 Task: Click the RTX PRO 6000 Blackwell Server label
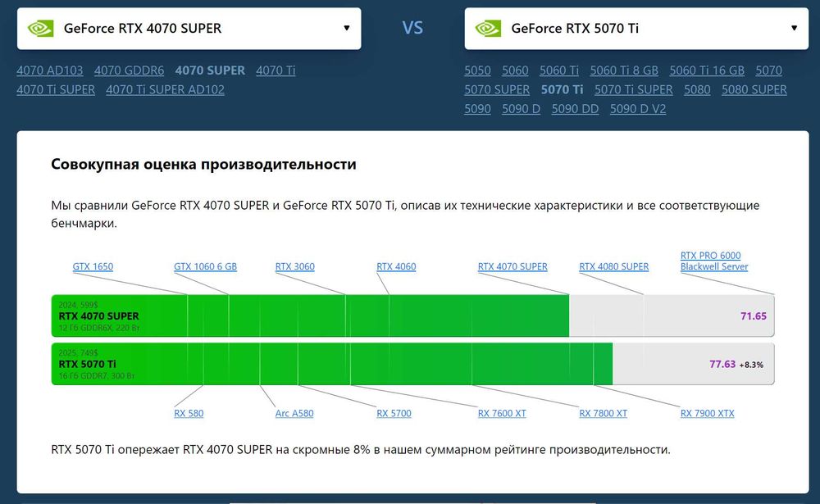coord(714,261)
